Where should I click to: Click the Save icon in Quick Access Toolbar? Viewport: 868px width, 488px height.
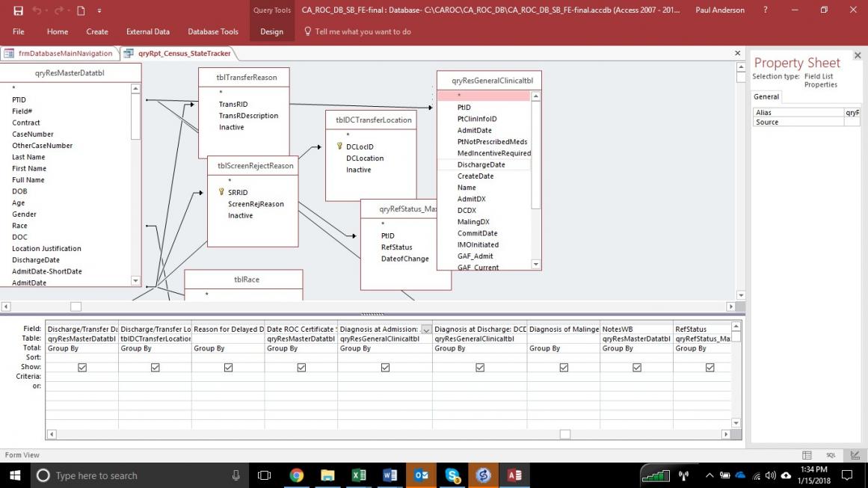point(18,10)
